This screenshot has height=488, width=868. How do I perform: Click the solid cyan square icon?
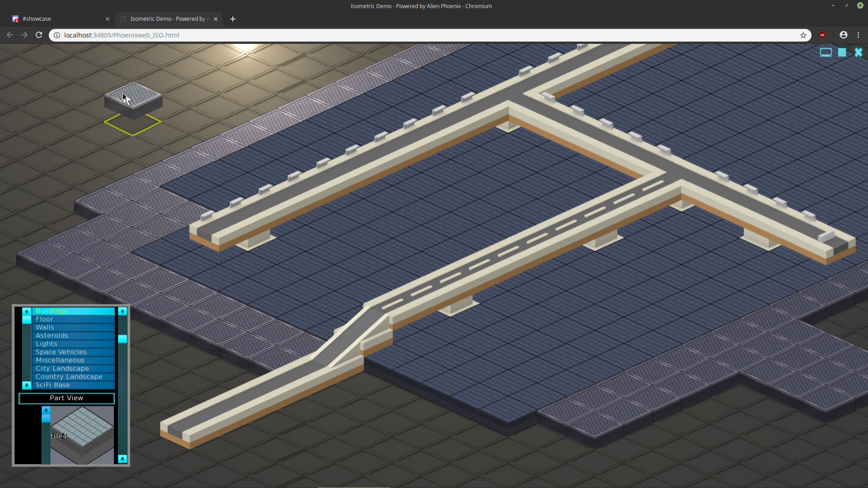pyautogui.click(x=842, y=52)
